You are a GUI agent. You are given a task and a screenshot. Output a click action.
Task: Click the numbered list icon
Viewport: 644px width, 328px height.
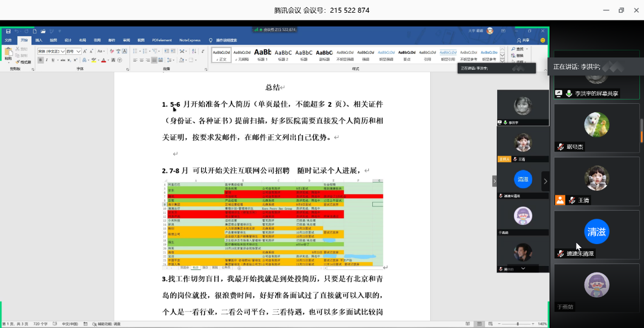pyautogui.click(x=144, y=51)
